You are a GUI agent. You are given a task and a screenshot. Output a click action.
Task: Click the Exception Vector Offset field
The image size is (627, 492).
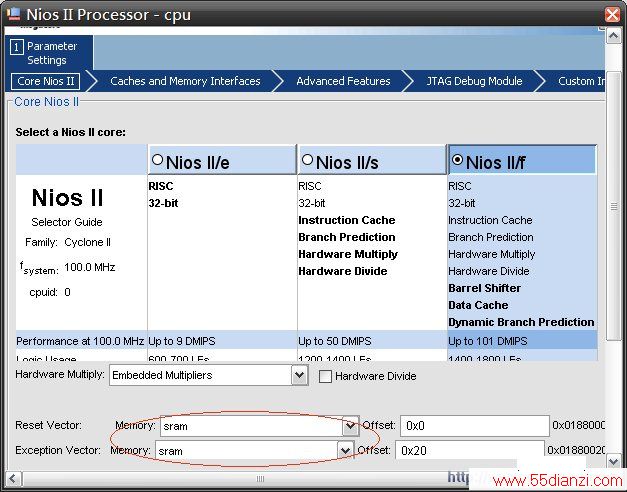point(470,451)
